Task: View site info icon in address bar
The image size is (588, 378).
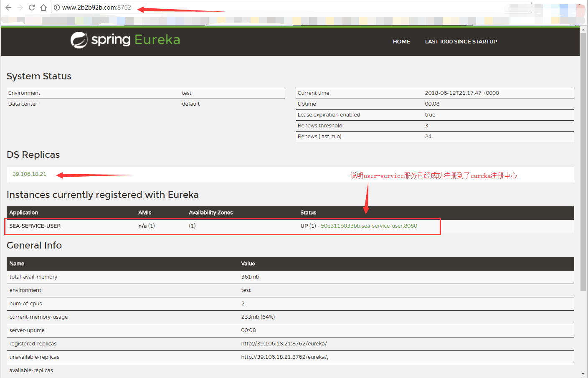Action: (57, 8)
